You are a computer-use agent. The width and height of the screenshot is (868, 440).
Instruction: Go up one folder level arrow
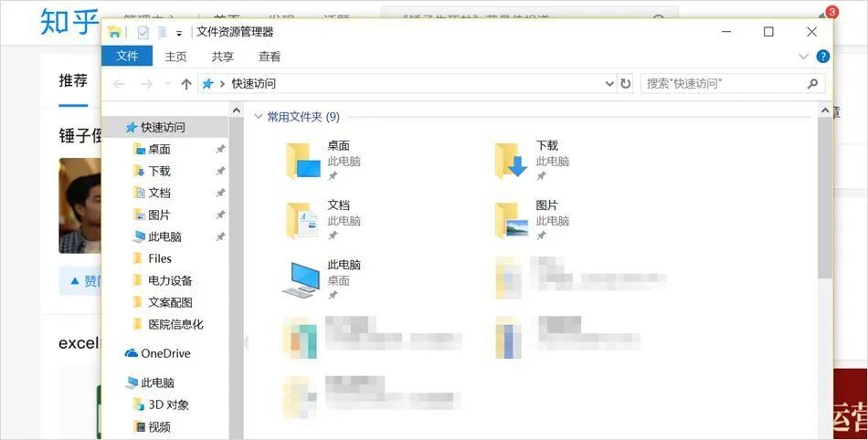pyautogui.click(x=186, y=84)
